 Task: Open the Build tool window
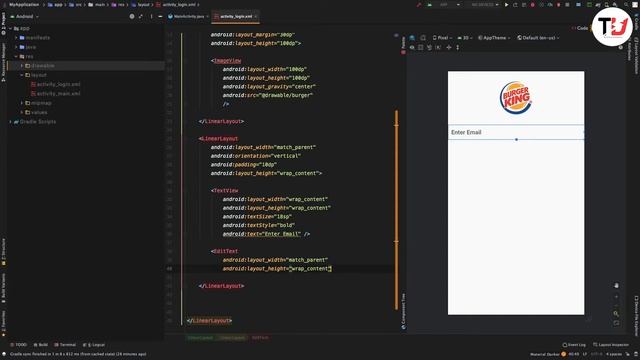(x=41, y=344)
